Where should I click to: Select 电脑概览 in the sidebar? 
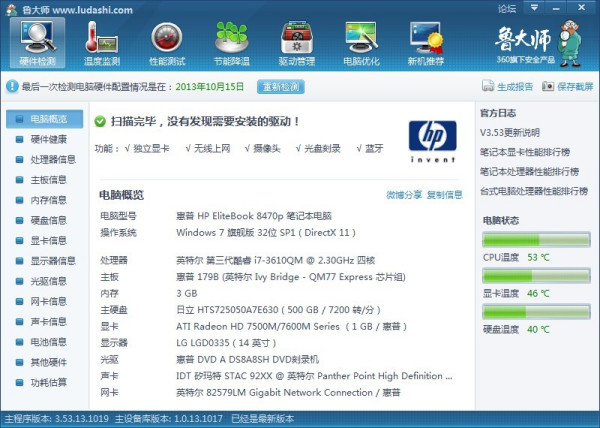[44, 119]
